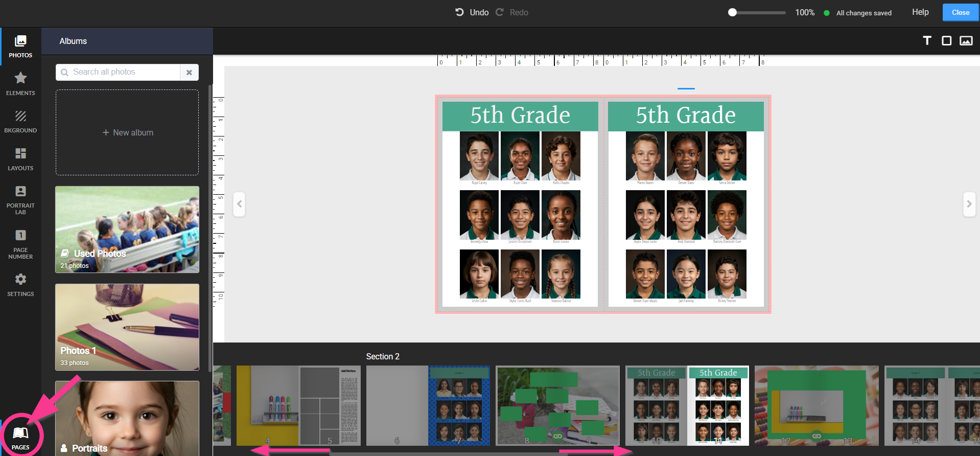Select the Albums tab header
980x456 pixels.
point(73,41)
